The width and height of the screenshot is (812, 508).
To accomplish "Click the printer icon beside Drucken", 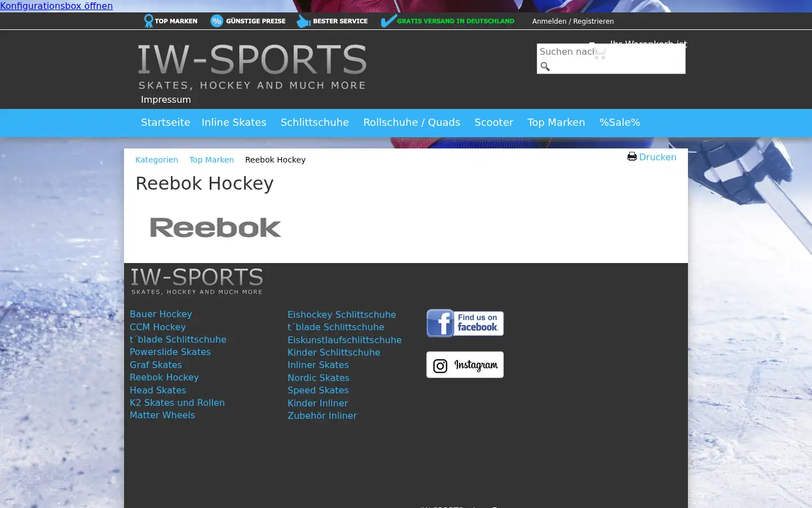I will (x=632, y=157).
